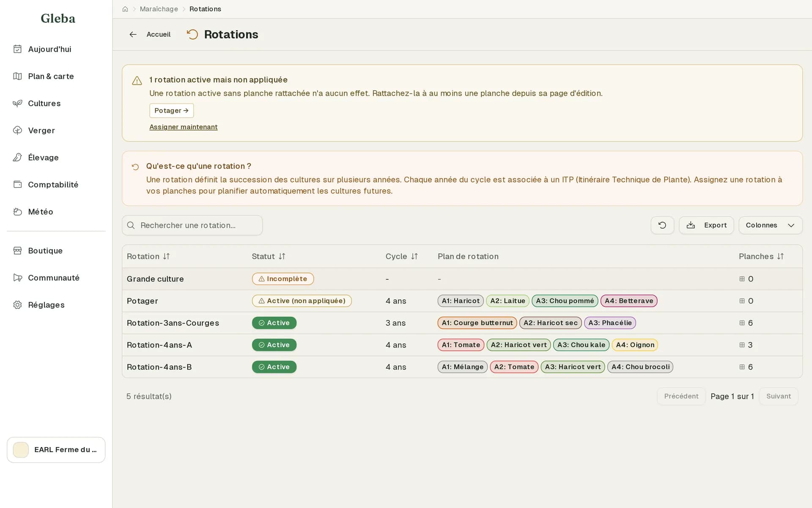Click the A4: Chou brocoli tag
Viewport: 812px width, 508px height.
pos(640,367)
